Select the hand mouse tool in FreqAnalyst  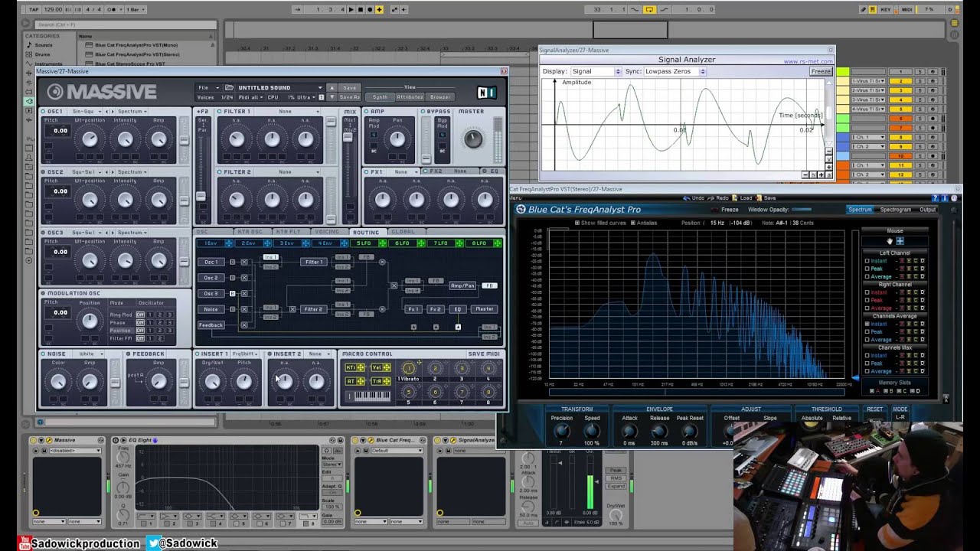pos(890,241)
